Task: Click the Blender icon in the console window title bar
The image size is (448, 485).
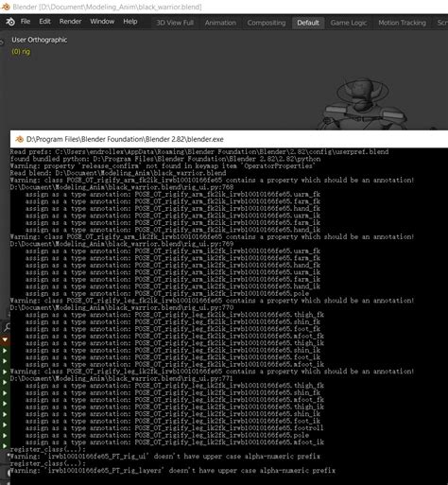Action: pos(20,139)
